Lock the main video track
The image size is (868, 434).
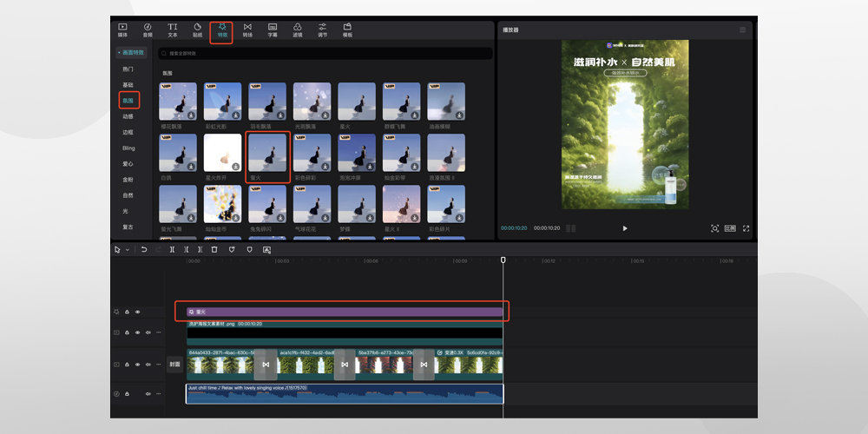127,365
